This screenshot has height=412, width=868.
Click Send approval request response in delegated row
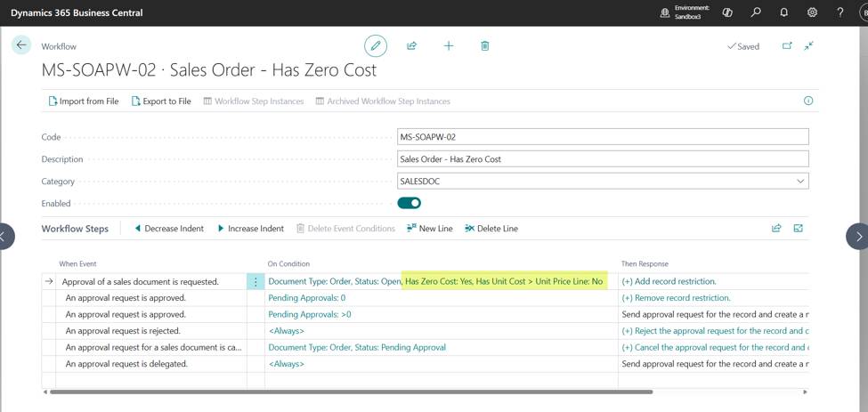click(715, 364)
